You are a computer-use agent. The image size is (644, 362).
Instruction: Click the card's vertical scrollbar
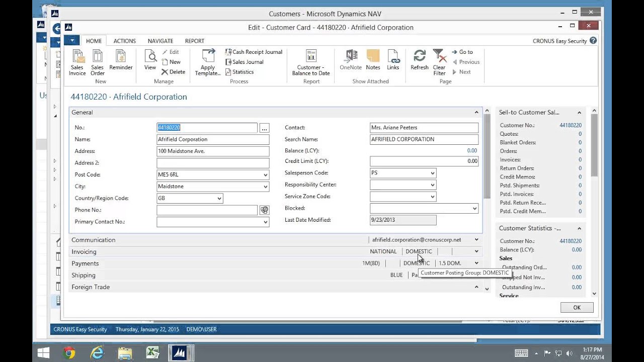[487, 156]
